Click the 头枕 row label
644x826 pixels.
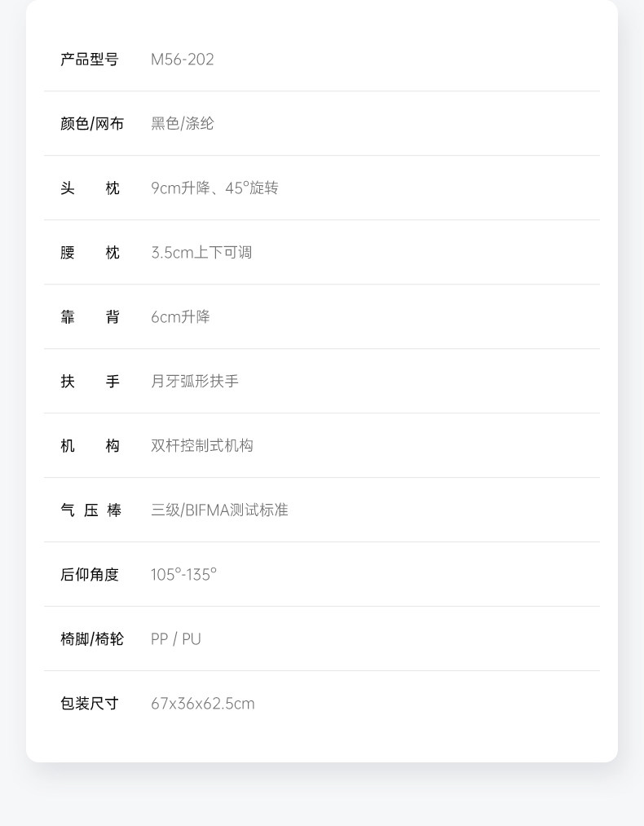tap(90, 188)
